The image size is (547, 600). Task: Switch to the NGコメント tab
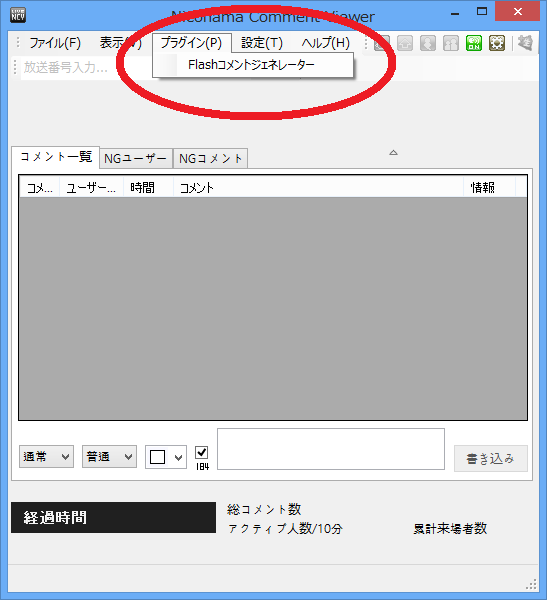pos(211,158)
